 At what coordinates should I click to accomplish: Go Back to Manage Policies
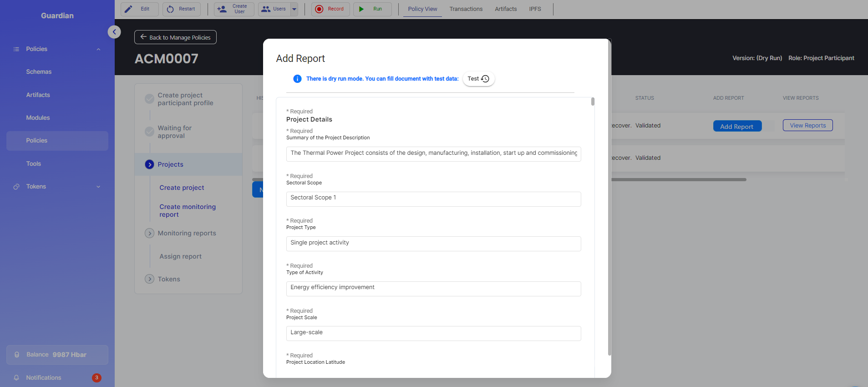coord(175,37)
